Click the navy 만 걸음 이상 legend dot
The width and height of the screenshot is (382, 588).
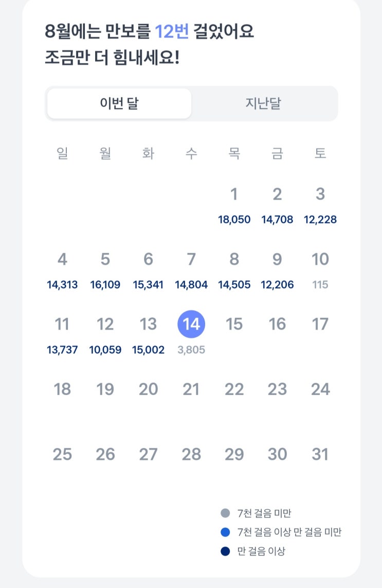225,551
